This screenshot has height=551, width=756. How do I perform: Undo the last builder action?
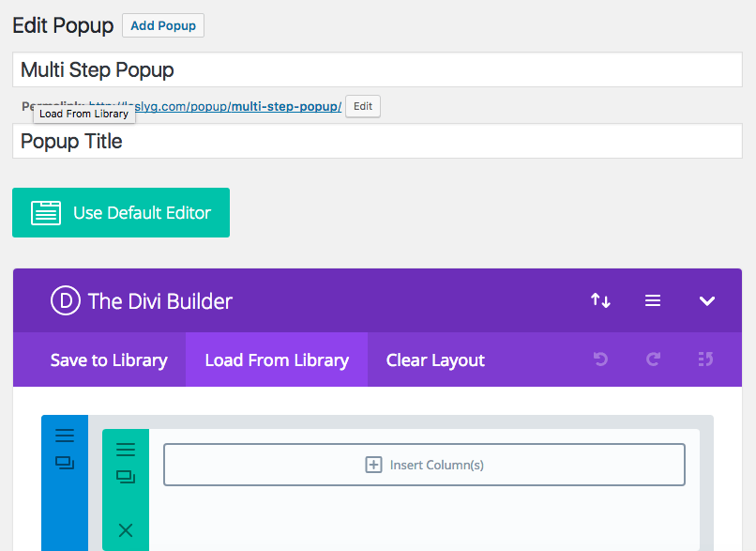tap(600, 359)
